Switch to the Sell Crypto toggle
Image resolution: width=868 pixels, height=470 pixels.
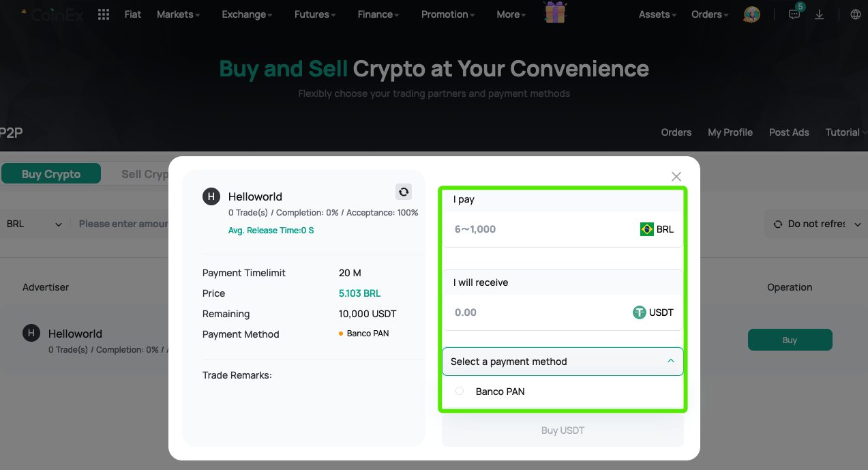[x=145, y=173]
